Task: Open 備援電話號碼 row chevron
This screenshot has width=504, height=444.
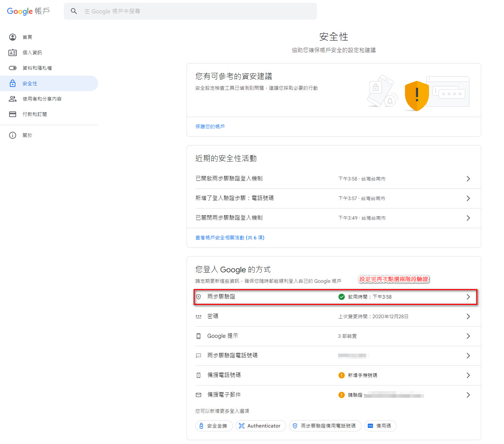Action: tap(468, 375)
